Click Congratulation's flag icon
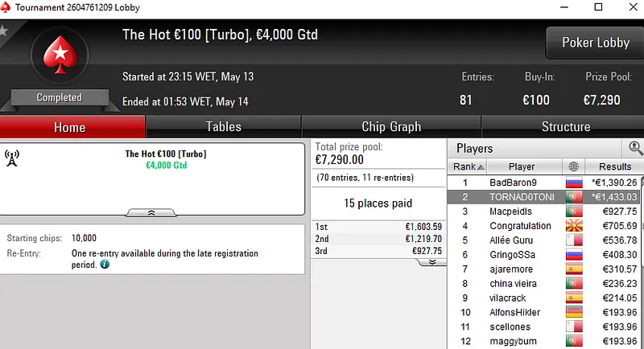Viewport: 644px width, 349px height. [574, 226]
